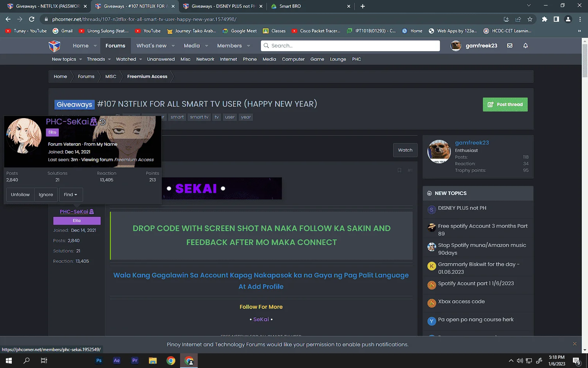Switch to the Smart BRO tab
The image size is (588, 368).
(310, 6)
